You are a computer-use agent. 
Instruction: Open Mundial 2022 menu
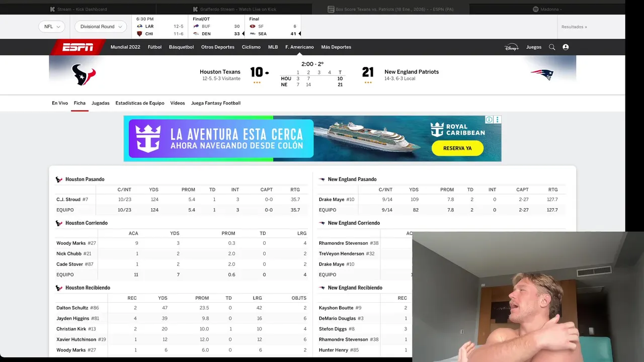point(125,47)
